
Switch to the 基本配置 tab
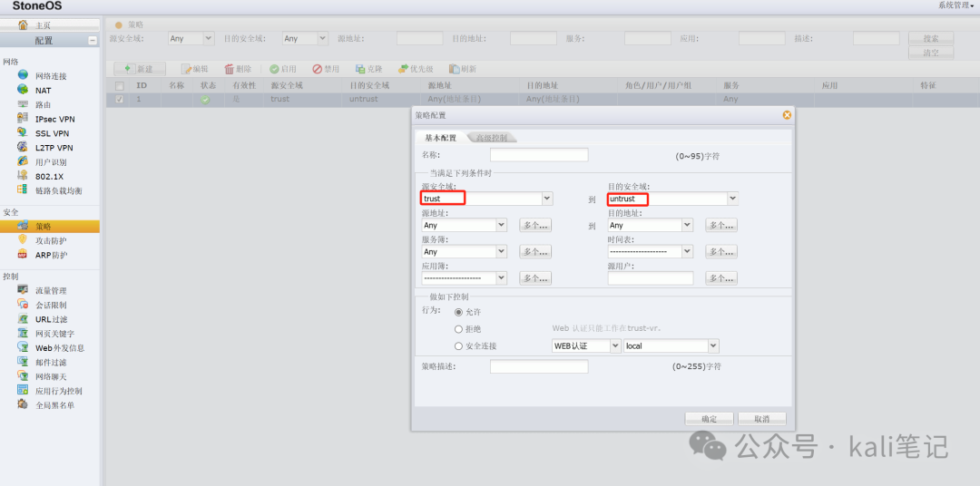coord(441,138)
